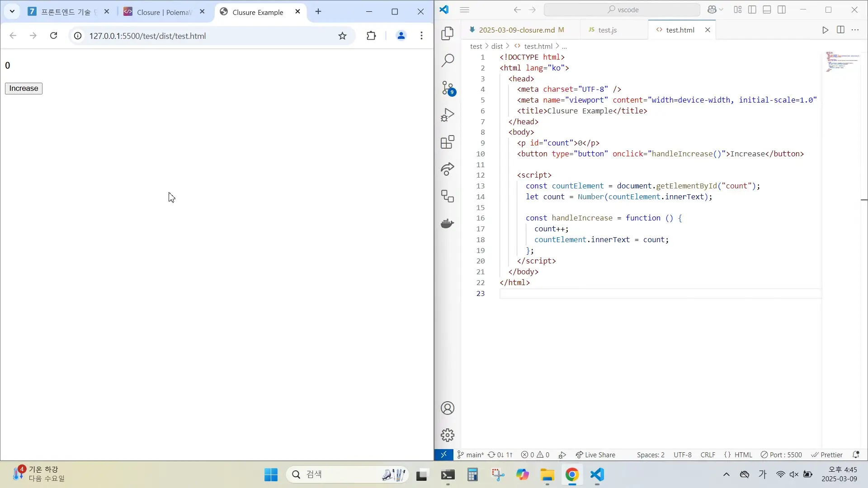This screenshot has width=868, height=488.
Task: Open the Run and Debug view
Action: pyautogui.click(x=447, y=115)
